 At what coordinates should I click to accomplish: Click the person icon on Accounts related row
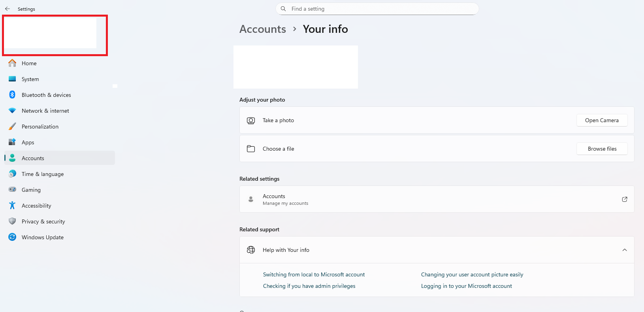pyautogui.click(x=251, y=199)
